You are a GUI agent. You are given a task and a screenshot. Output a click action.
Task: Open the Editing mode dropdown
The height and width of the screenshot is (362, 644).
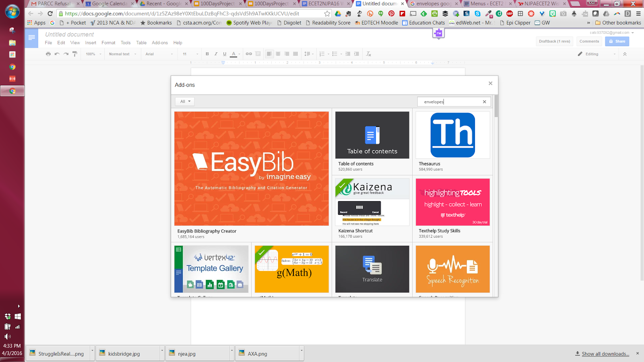597,54
